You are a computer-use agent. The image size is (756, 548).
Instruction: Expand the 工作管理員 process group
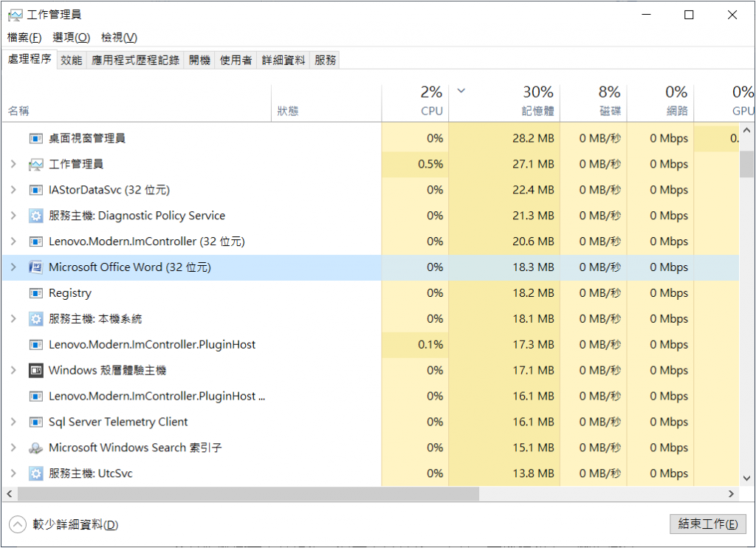pos(13,164)
